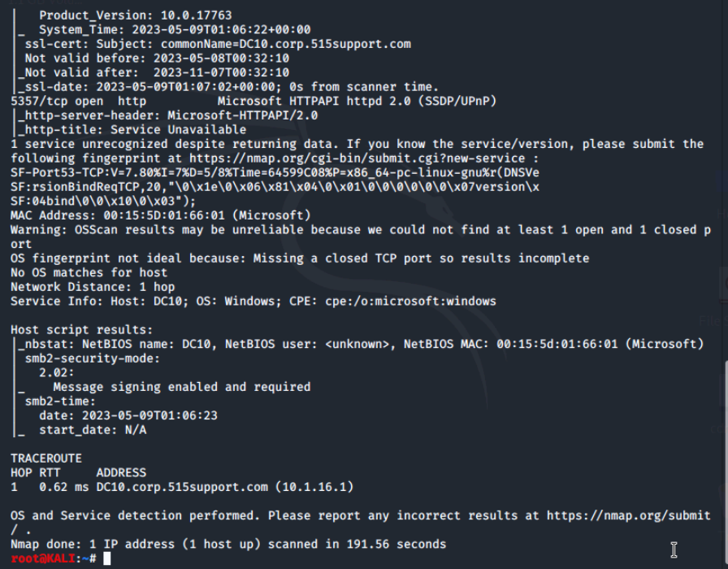The image size is (728, 569).
Task: Click DC10.corp.515support.com in the traceroute row
Action: click(x=182, y=487)
